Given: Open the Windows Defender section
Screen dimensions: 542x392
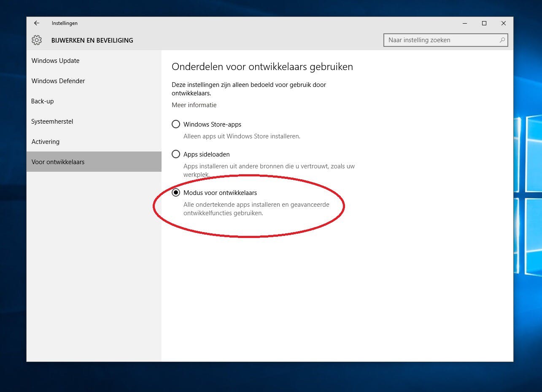Looking at the screenshot, I should tap(94, 81).
